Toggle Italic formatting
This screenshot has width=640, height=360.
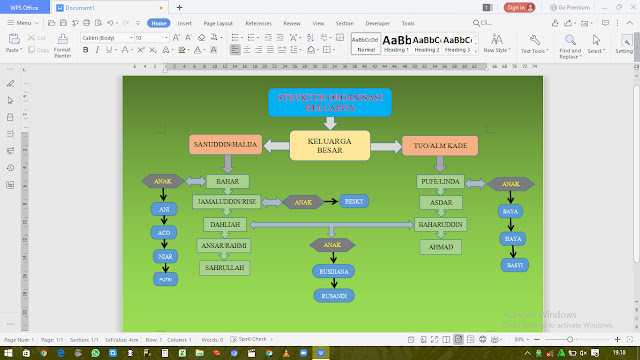pyautogui.click(x=97, y=50)
